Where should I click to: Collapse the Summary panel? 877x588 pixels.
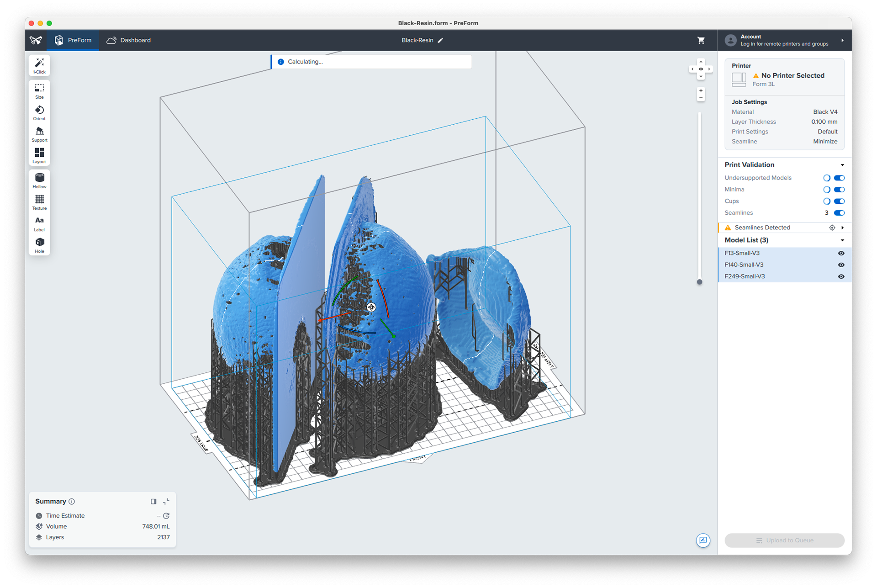[166, 502]
